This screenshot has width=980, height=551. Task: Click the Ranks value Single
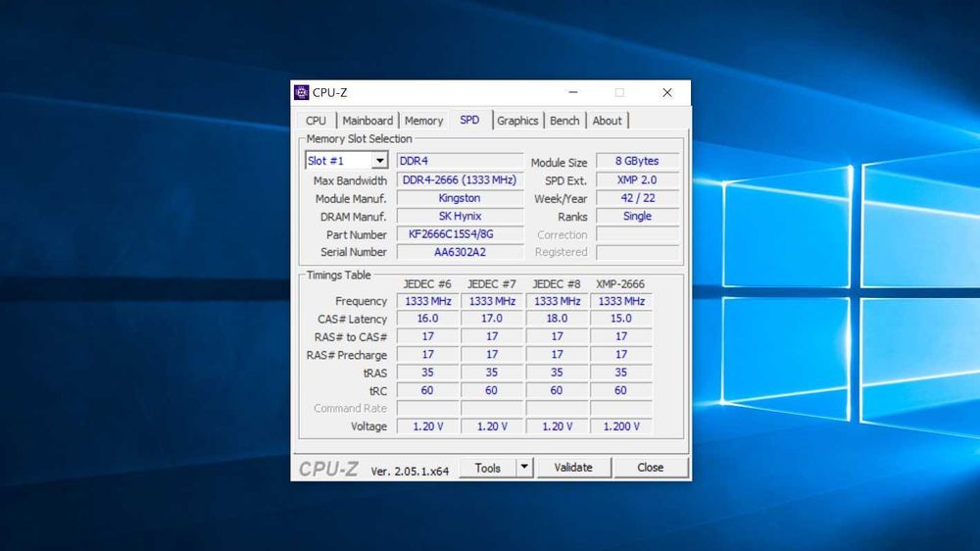pyautogui.click(x=637, y=217)
